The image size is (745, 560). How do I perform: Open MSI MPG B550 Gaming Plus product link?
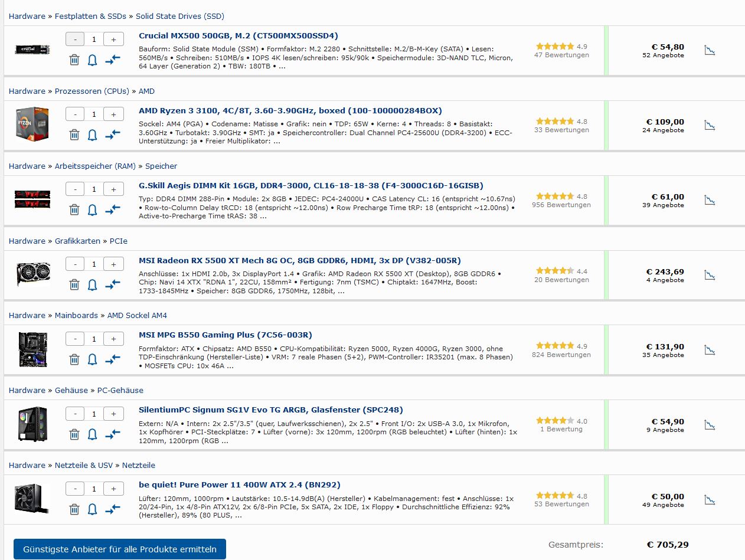pos(226,335)
